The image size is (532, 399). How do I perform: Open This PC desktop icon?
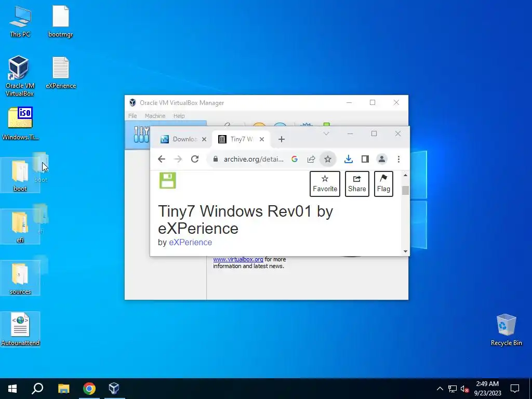coord(20,21)
